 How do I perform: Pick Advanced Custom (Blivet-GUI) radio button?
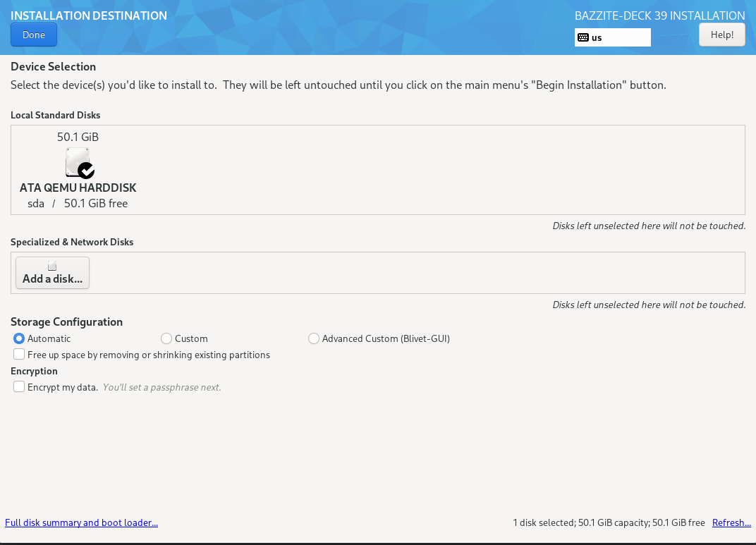[314, 338]
